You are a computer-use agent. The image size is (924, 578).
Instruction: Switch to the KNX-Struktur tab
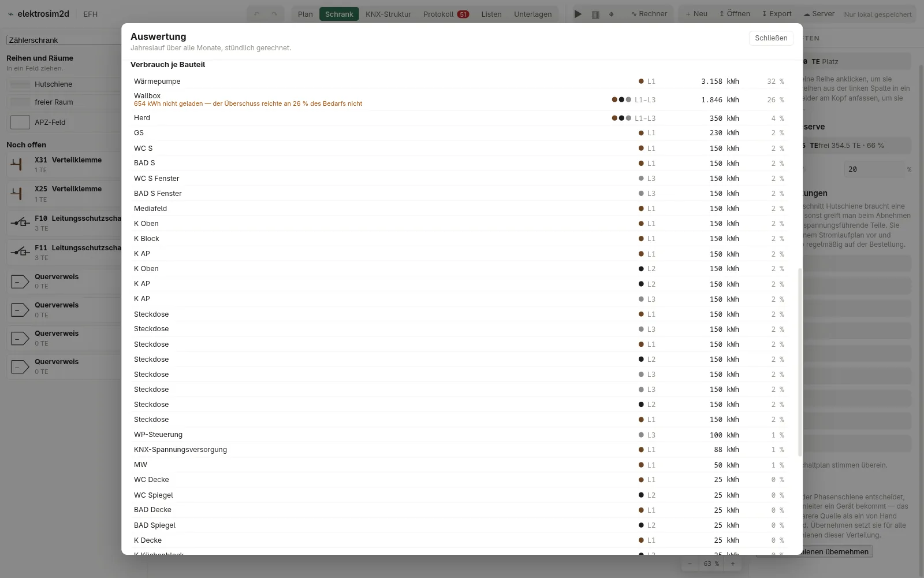[x=388, y=14]
